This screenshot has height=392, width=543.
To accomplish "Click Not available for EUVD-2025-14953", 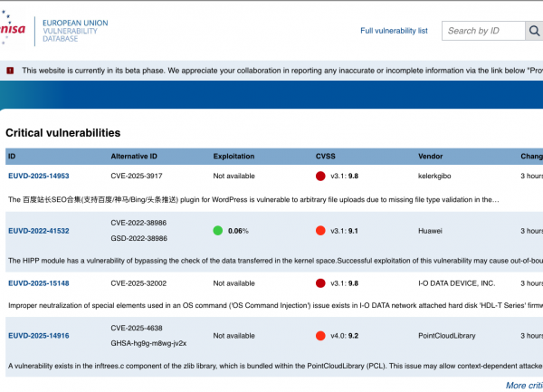I will pyautogui.click(x=233, y=176).
